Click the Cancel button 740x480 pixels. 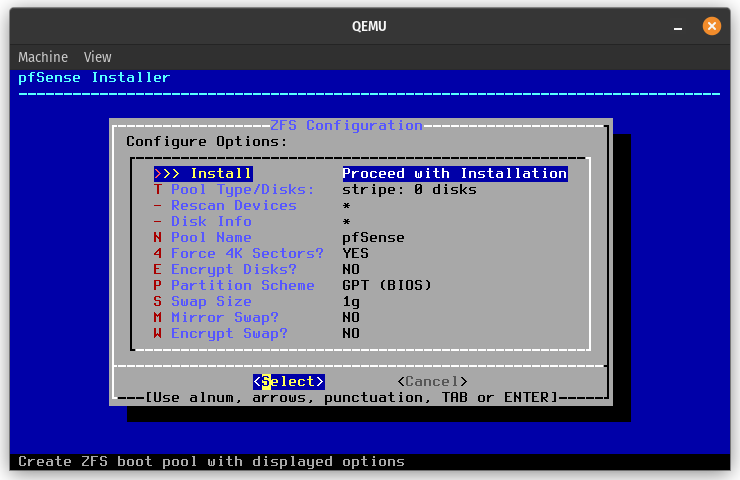(x=432, y=381)
